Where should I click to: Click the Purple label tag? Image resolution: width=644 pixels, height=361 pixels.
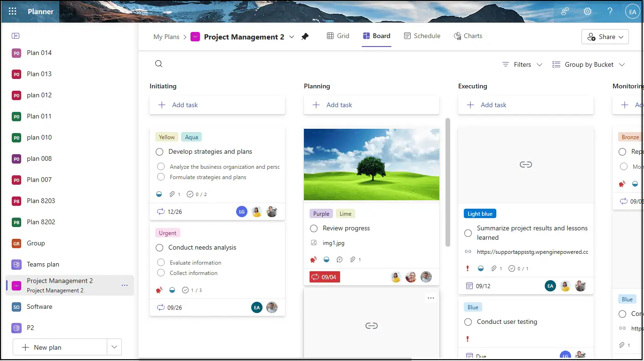click(321, 213)
